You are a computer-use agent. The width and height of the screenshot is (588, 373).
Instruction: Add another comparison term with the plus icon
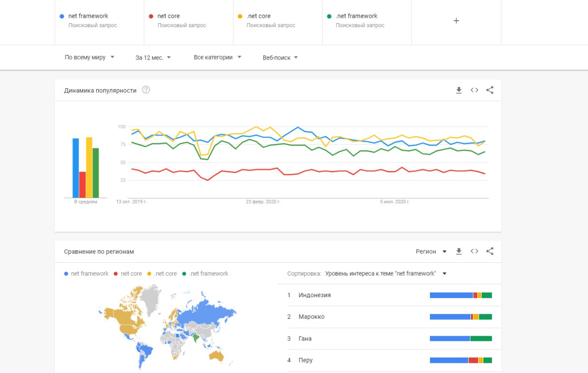point(456,21)
